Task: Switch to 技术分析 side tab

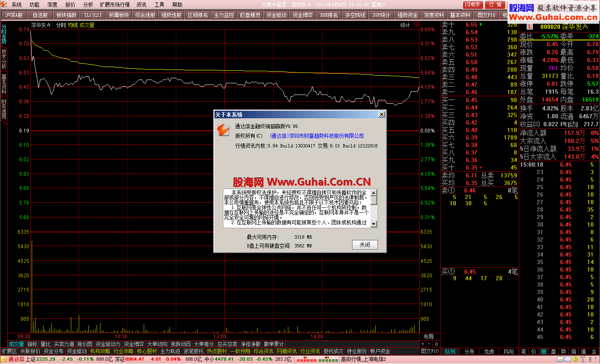Action: tap(4, 59)
